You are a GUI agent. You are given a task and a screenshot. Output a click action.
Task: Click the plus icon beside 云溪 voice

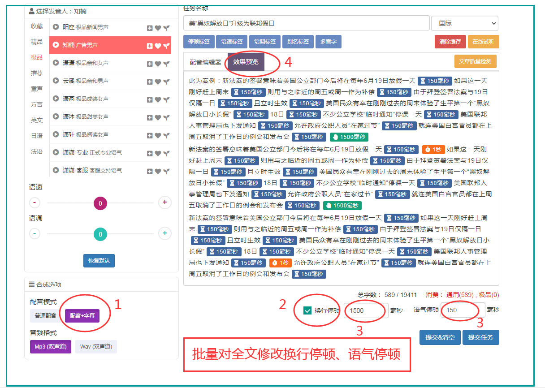pyautogui.click(x=150, y=82)
